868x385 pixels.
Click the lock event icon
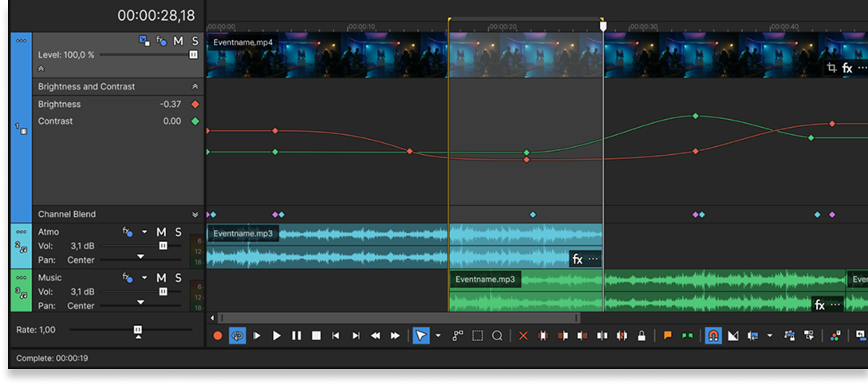pyautogui.click(x=641, y=336)
